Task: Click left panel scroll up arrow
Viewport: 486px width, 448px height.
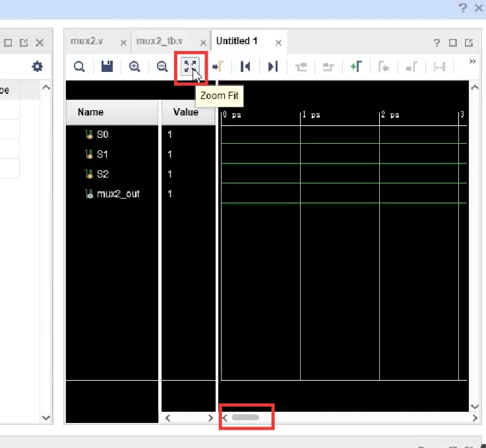Action: [46, 87]
